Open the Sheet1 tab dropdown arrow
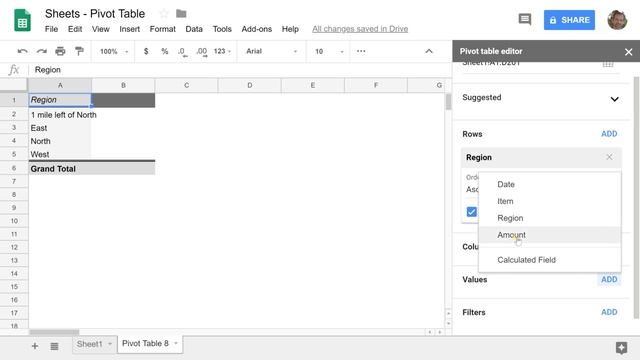640x360 pixels. (110, 344)
